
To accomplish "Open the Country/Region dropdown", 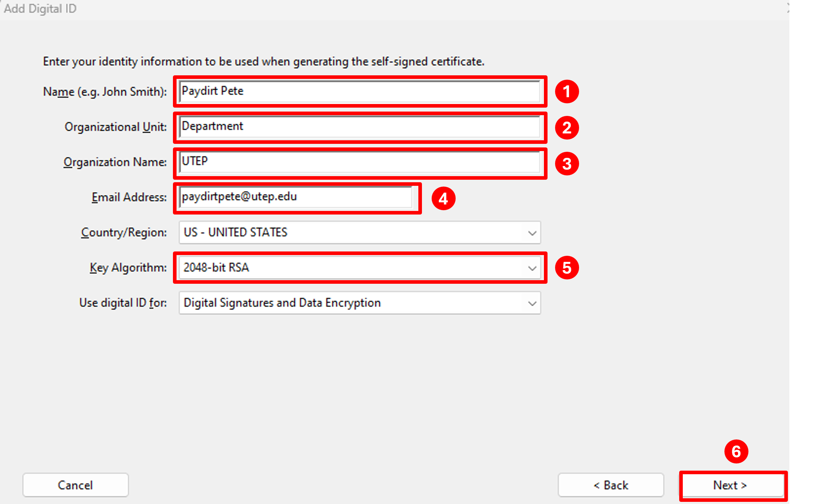I will click(360, 232).
